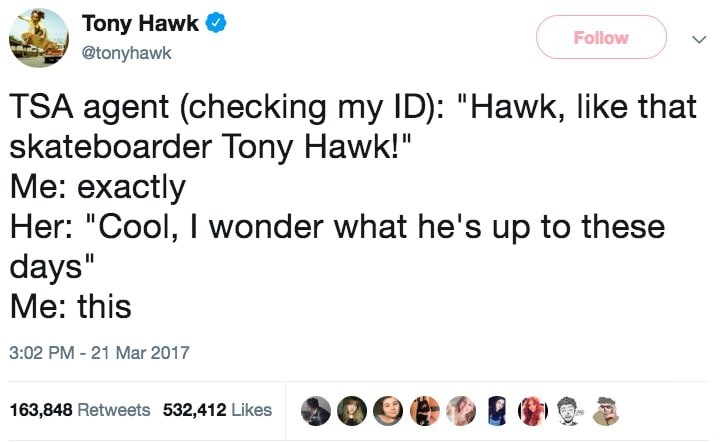Open the second liker avatar with long brown hair

(352, 410)
